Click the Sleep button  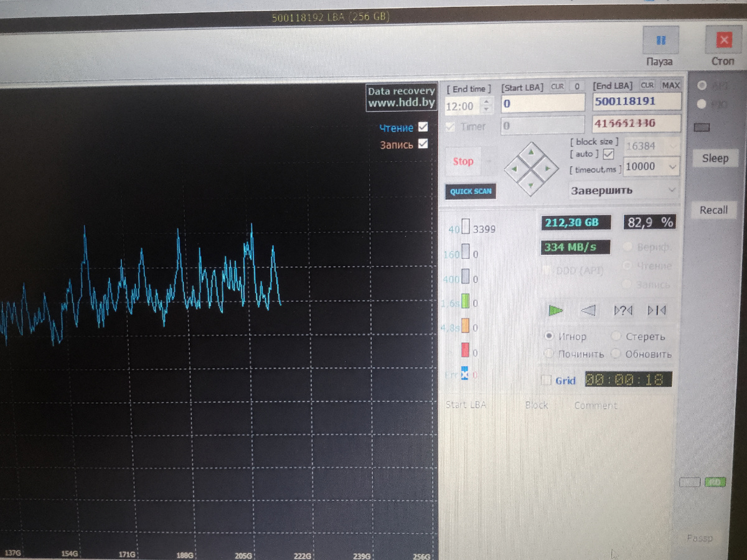click(x=715, y=158)
